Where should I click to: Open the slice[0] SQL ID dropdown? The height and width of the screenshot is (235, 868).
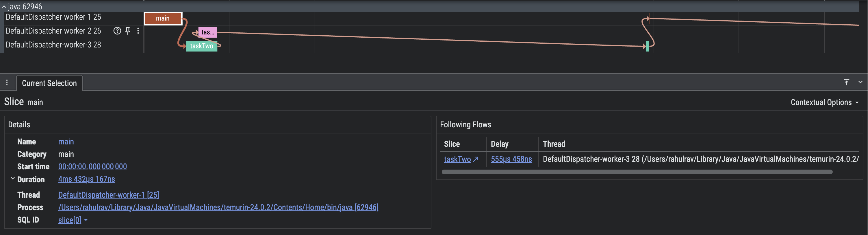click(86, 220)
